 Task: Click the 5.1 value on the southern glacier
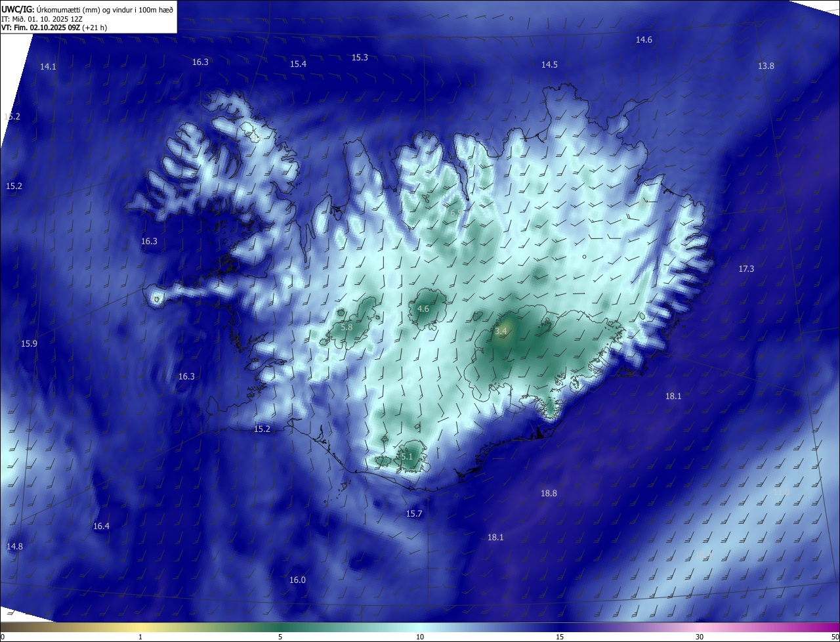tap(407, 456)
